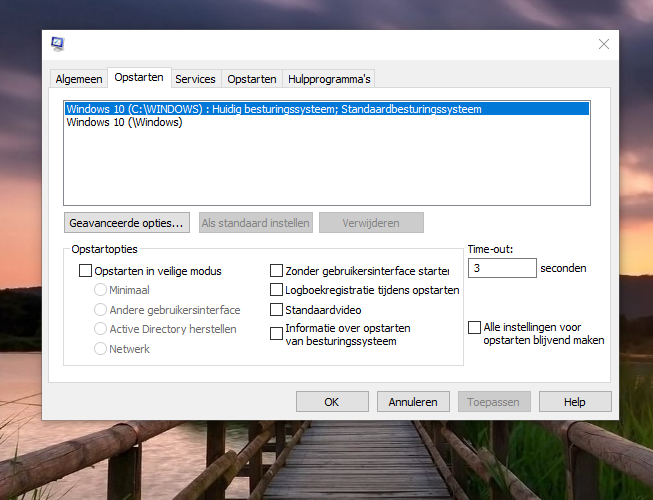Open the Help button
Screen dimensions: 653x500
point(575,402)
